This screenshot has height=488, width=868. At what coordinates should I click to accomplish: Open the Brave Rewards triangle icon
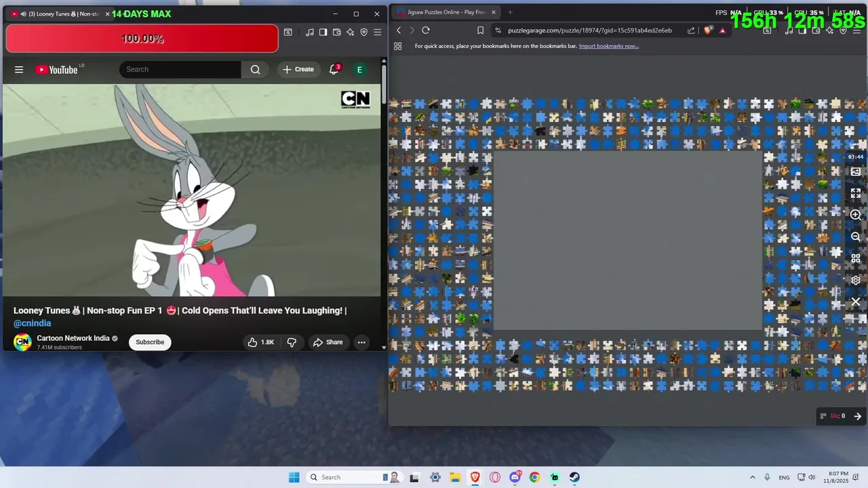tap(722, 30)
